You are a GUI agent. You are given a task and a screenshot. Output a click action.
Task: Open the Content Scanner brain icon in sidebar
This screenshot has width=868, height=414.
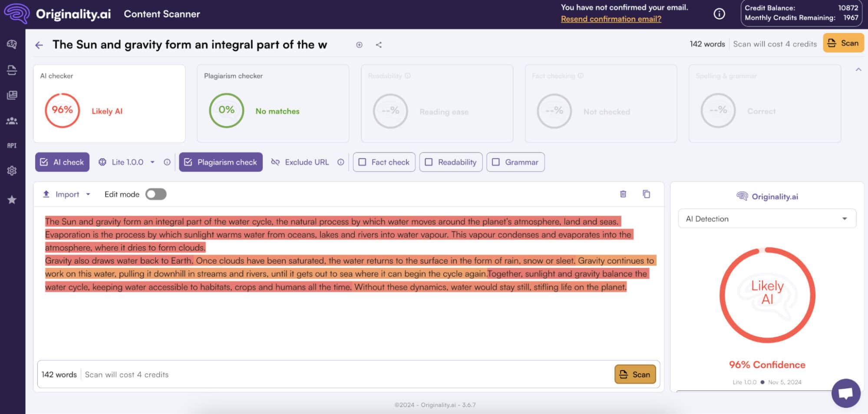(12, 44)
